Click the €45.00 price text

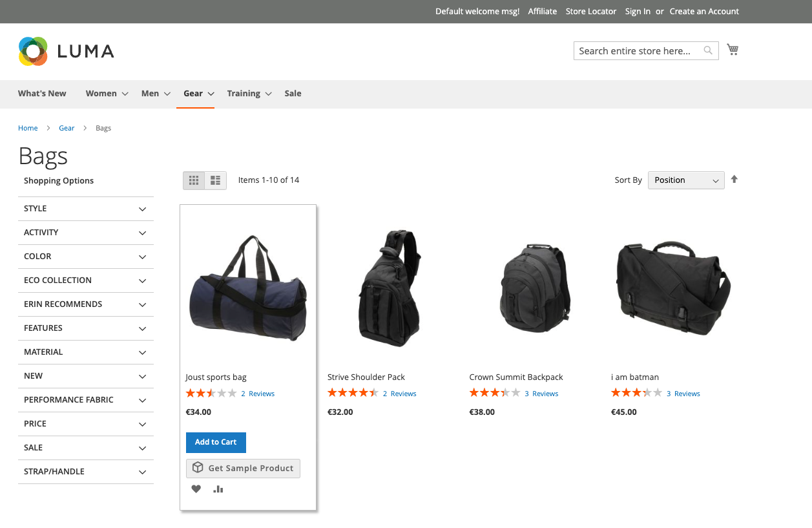pos(624,412)
